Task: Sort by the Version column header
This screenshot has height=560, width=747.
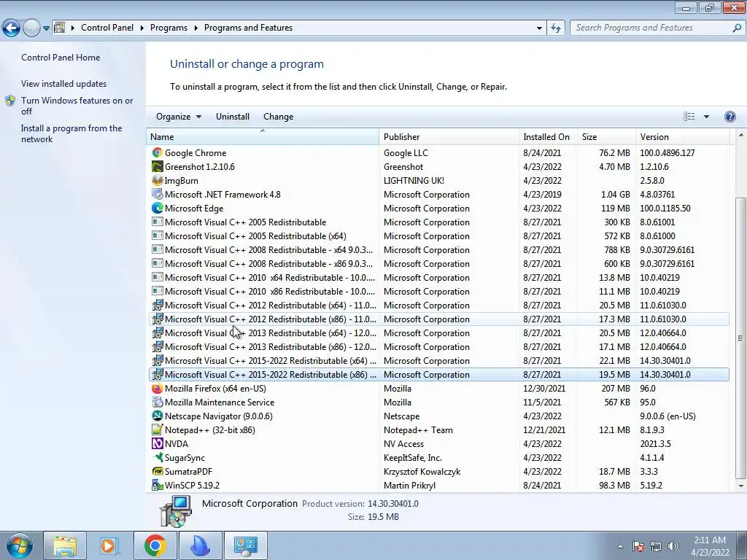Action: pyautogui.click(x=682, y=136)
